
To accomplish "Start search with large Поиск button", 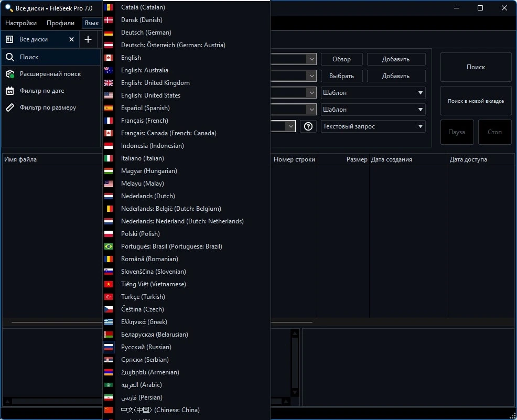I will [476, 67].
